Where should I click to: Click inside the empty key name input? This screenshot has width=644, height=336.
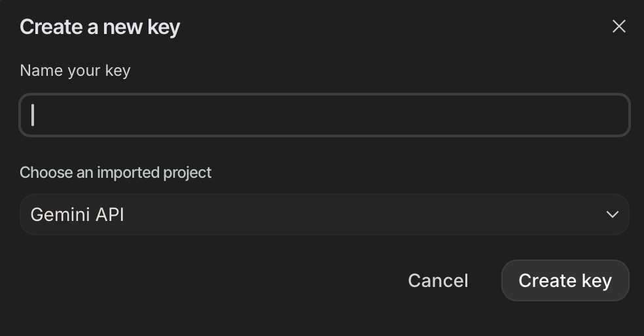pos(325,115)
